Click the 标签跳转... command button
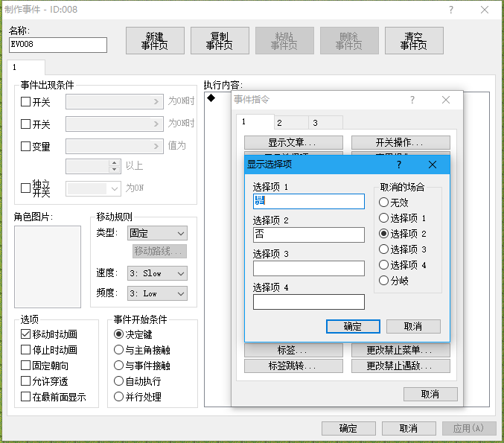Viewport: 504px width, 443px height. [293, 366]
